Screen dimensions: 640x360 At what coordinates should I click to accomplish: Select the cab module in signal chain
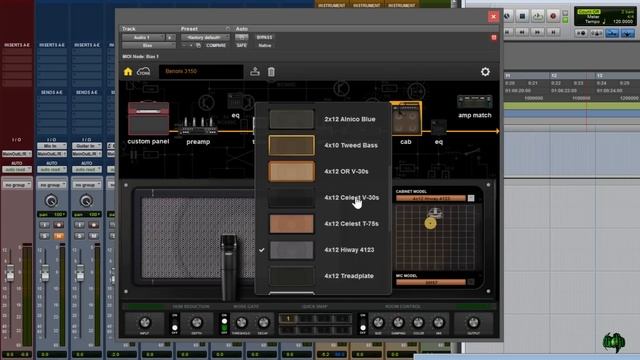(406, 118)
